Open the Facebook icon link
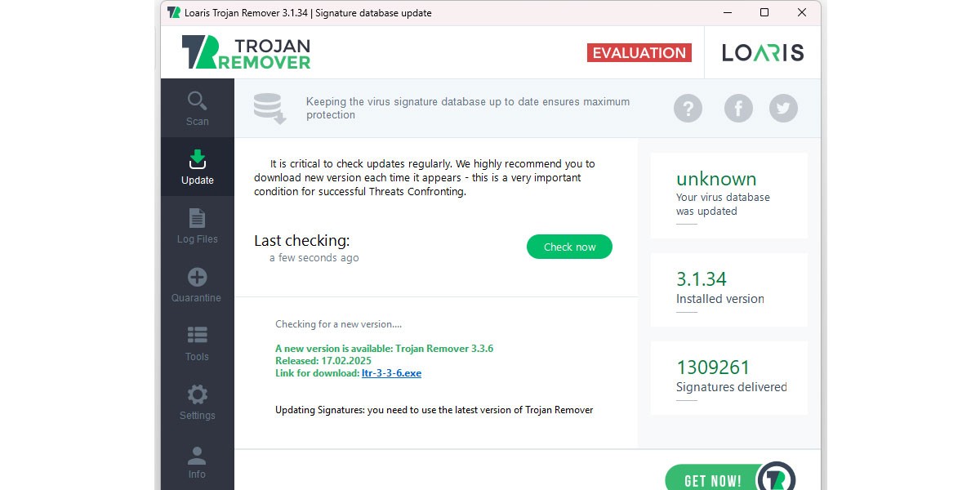 pos(738,108)
